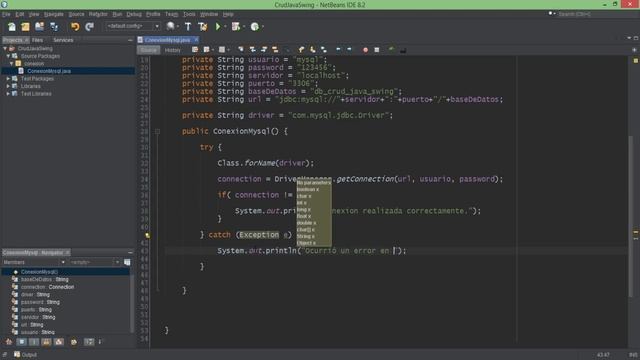Image resolution: width=640 pixels, height=360 pixels.
Task: Select the ConexionMysql.java editor tab
Action: (x=167, y=40)
